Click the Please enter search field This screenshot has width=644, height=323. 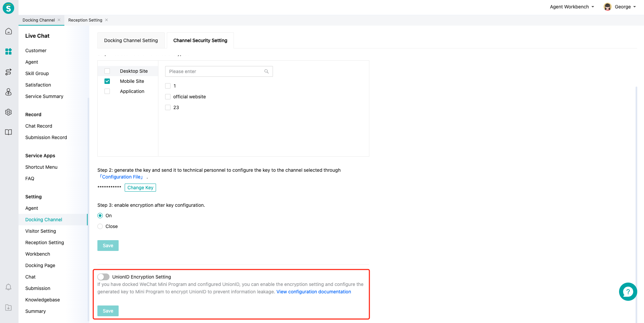pyautogui.click(x=219, y=71)
